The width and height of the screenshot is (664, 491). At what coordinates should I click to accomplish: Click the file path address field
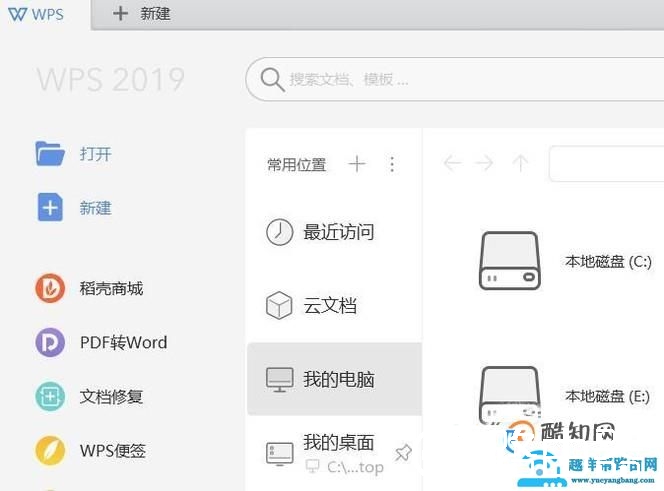click(x=606, y=164)
